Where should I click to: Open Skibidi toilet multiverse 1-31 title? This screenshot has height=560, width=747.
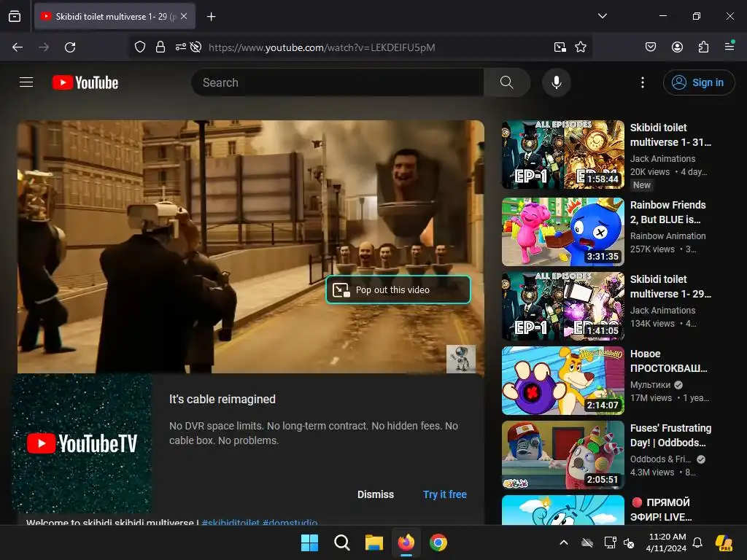[670, 135]
